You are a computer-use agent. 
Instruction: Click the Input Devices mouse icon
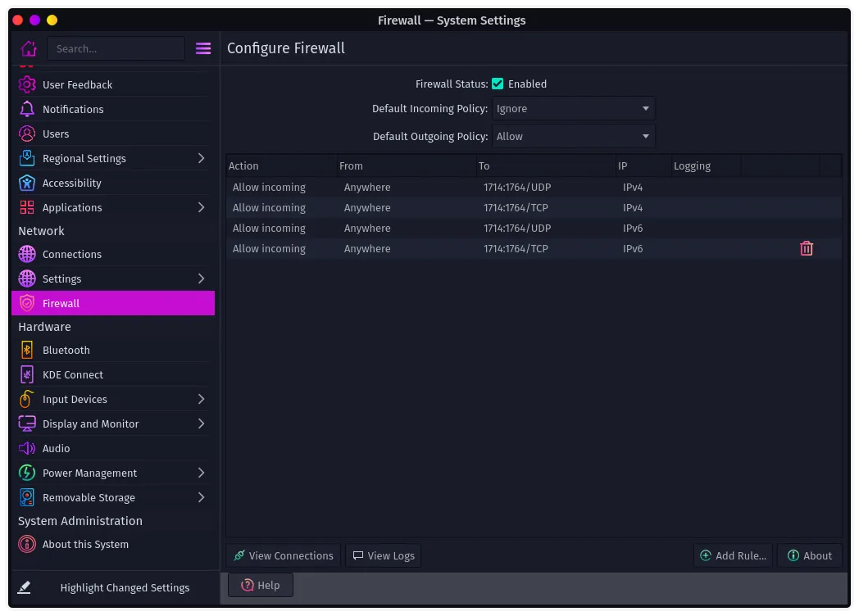pos(27,399)
